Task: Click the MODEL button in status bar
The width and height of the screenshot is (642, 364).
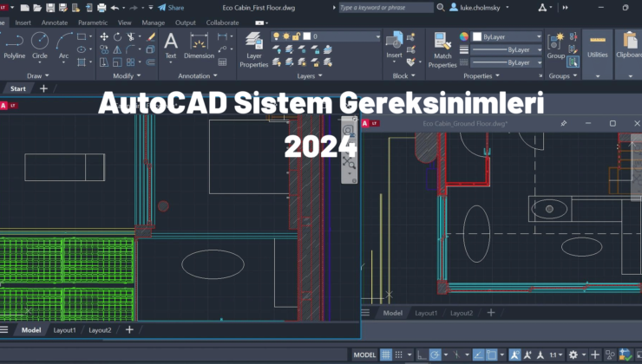Action: [364, 354]
